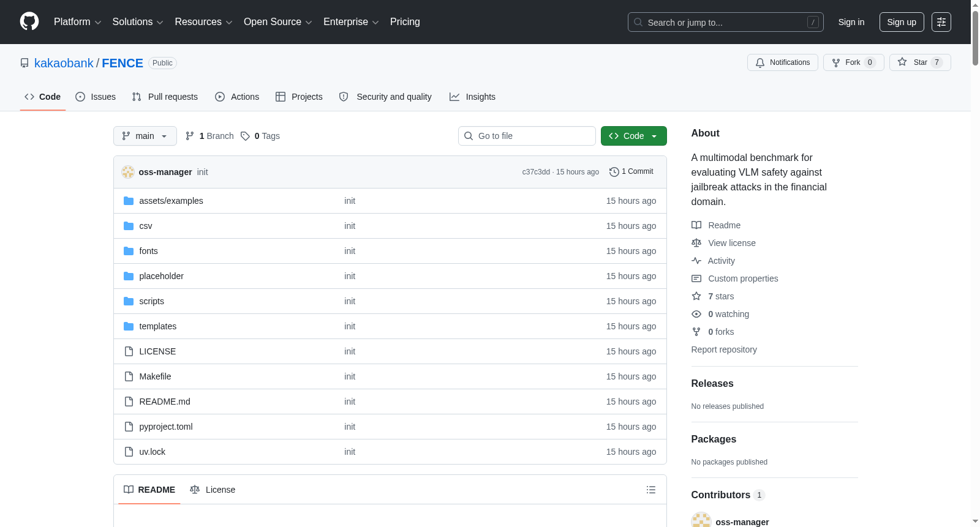The width and height of the screenshot is (980, 527).
Task: Click the star icon beside 7 stars
Action: 696,296
